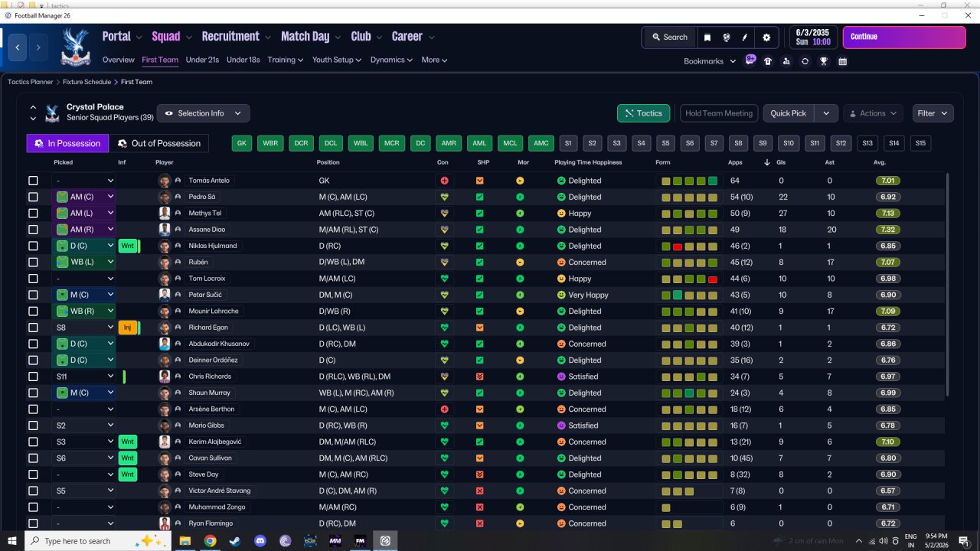Click the Inj status badge for Richard Egan
Image resolution: width=980 pixels, height=551 pixels.
(x=128, y=328)
